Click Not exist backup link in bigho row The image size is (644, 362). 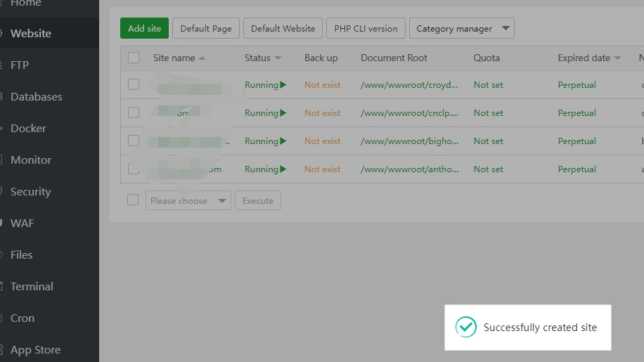[322, 141]
